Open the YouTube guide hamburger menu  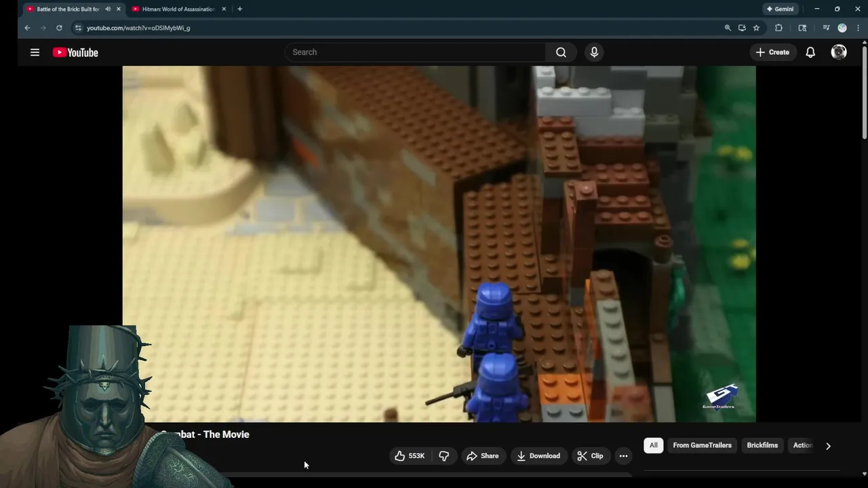click(35, 52)
